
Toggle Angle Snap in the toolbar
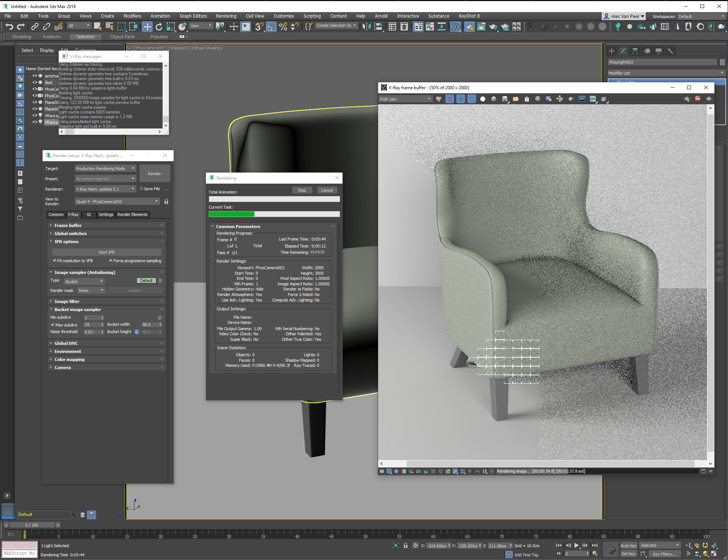coord(271,26)
